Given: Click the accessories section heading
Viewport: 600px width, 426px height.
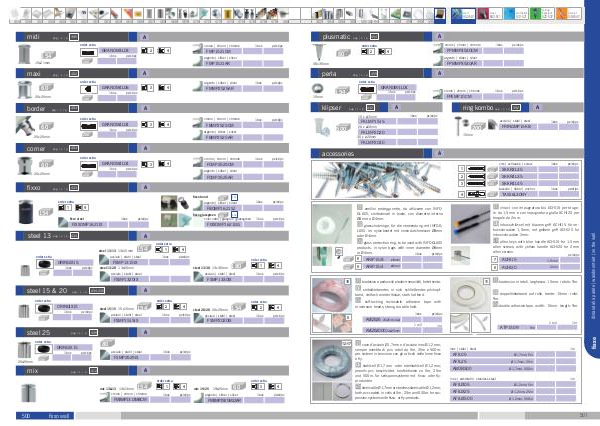Looking at the screenshot, I should (x=338, y=153).
